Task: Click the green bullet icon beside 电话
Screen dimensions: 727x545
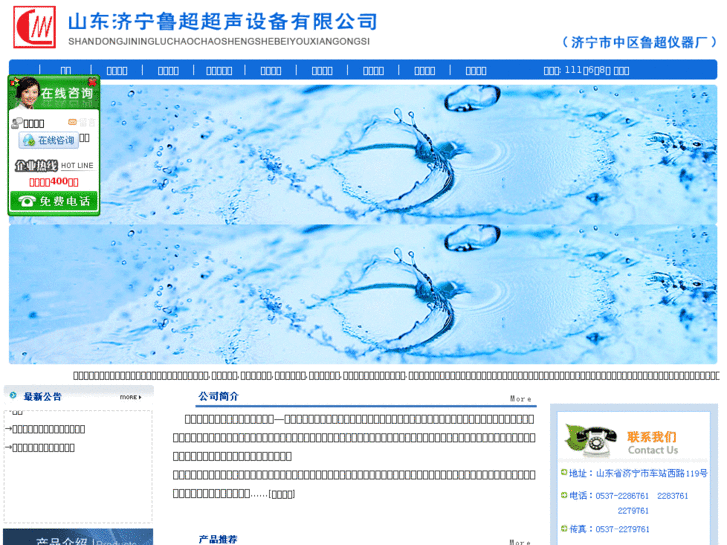Action: coord(564,495)
